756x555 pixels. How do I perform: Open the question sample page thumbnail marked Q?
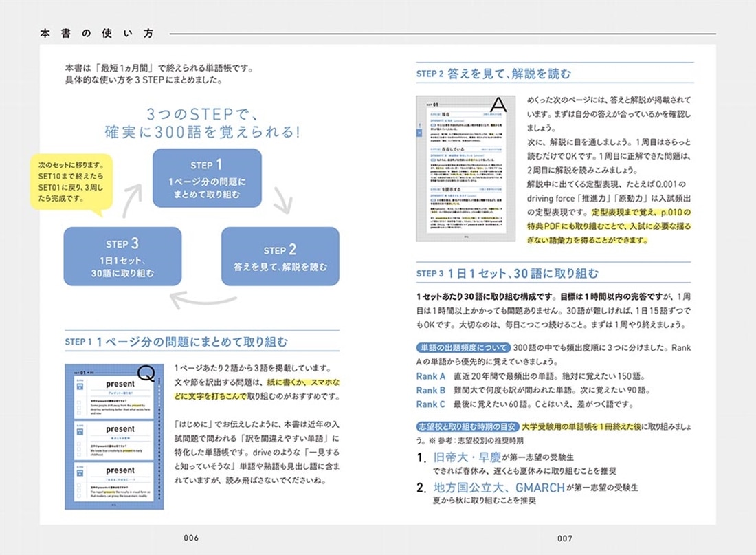114,437
